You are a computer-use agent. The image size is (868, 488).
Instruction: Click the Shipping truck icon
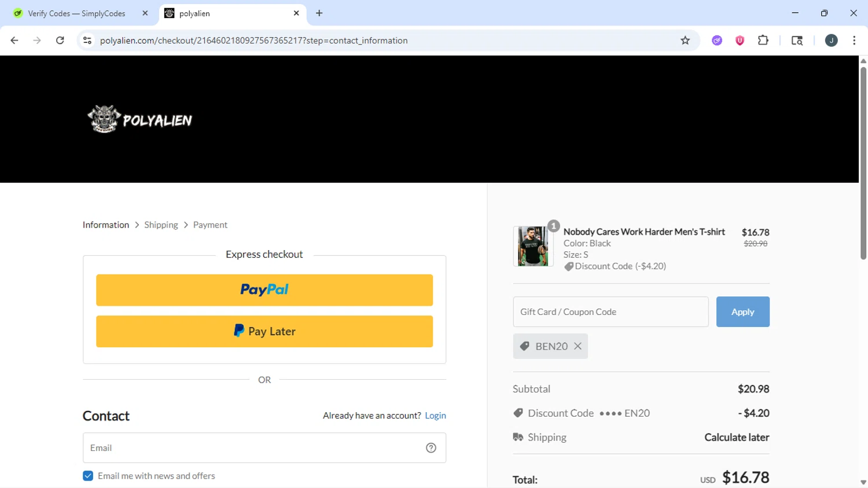point(518,437)
